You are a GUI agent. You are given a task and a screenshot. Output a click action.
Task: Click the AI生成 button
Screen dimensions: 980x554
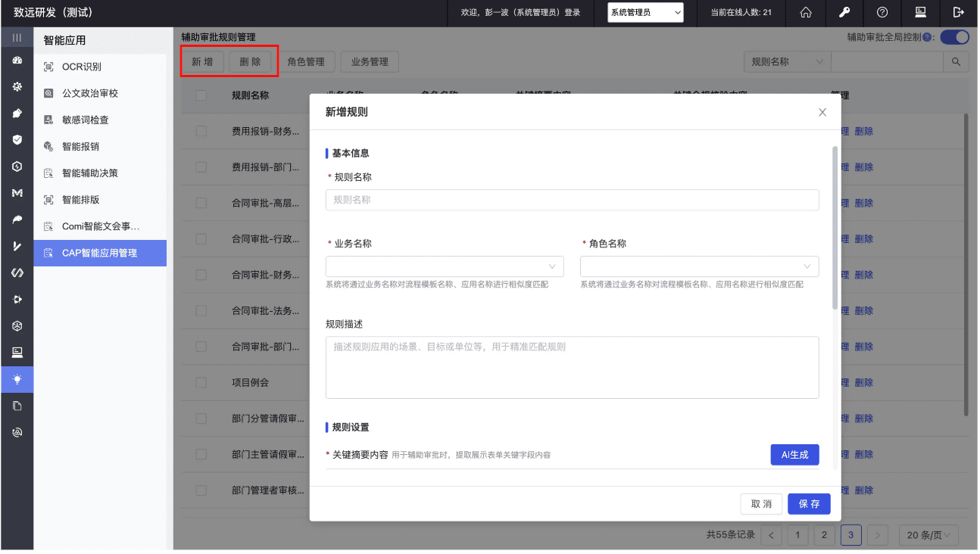(x=794, y=455)
